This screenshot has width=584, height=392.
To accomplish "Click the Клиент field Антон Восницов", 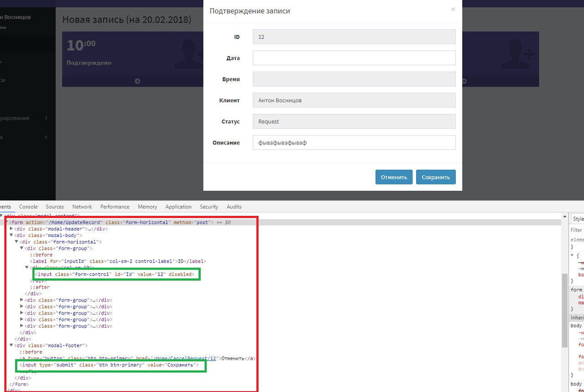I will (x=354, y=100).
